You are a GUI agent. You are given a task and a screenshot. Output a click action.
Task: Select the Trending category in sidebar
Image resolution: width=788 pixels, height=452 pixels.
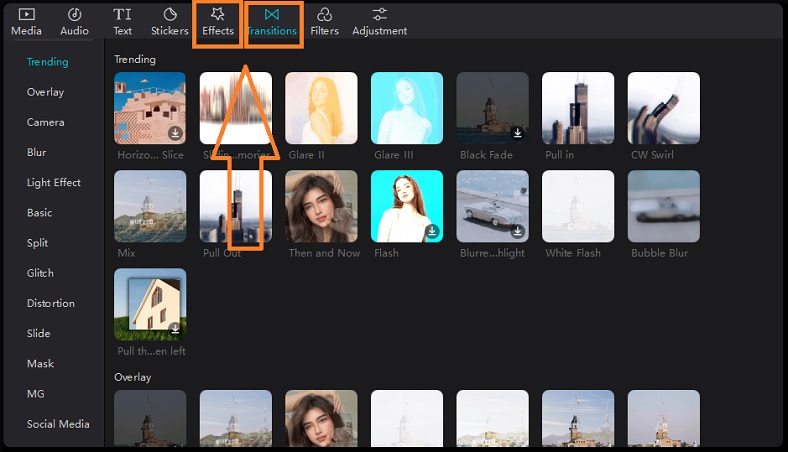[x=47, y=62]
